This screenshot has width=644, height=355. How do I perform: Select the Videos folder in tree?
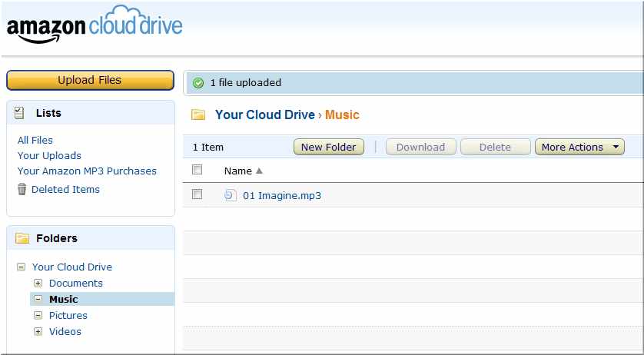click(x=65, y=332)
